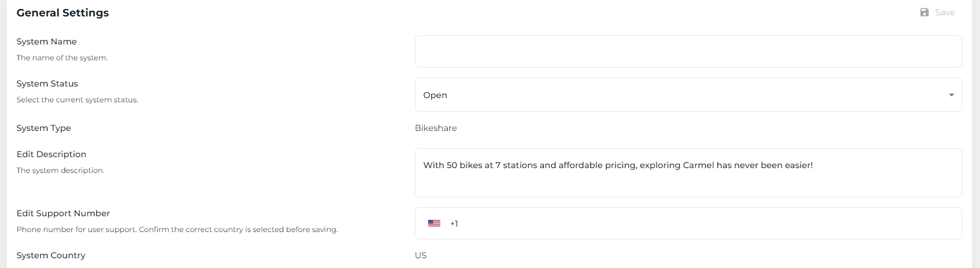Click the System Country label
The image size is (980, 268).
[51, 255]
